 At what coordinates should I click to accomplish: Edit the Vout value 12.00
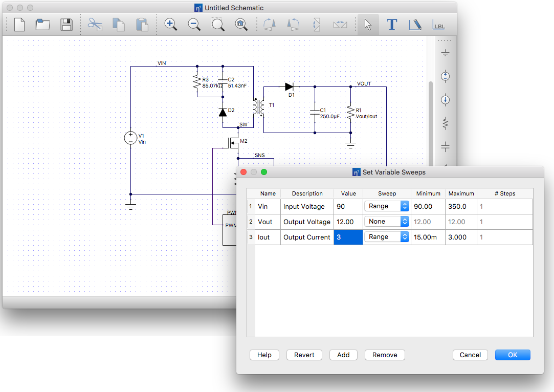click(348, 222)
